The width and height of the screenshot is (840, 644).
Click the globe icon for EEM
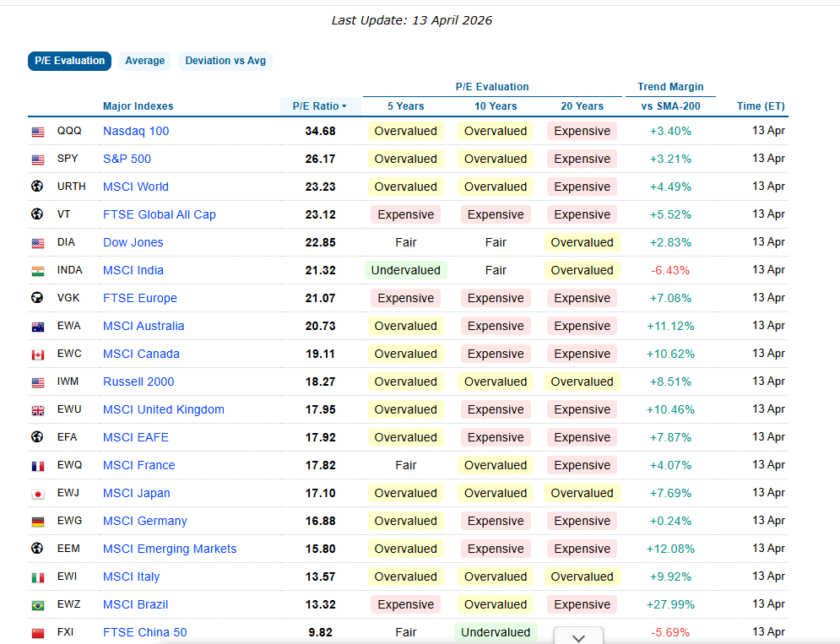[x=37, y=548]
